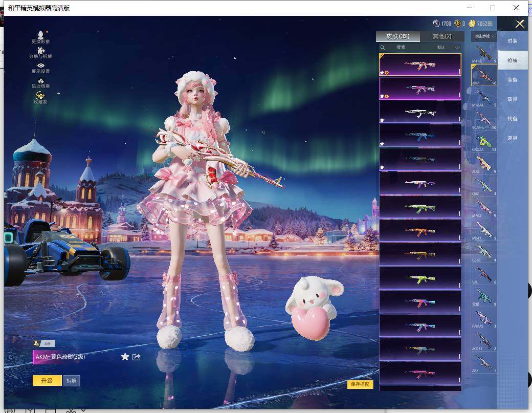The image size is (532, 413).
Task: Select the 蜜獾 weapon icon
Action: (484, 296)
